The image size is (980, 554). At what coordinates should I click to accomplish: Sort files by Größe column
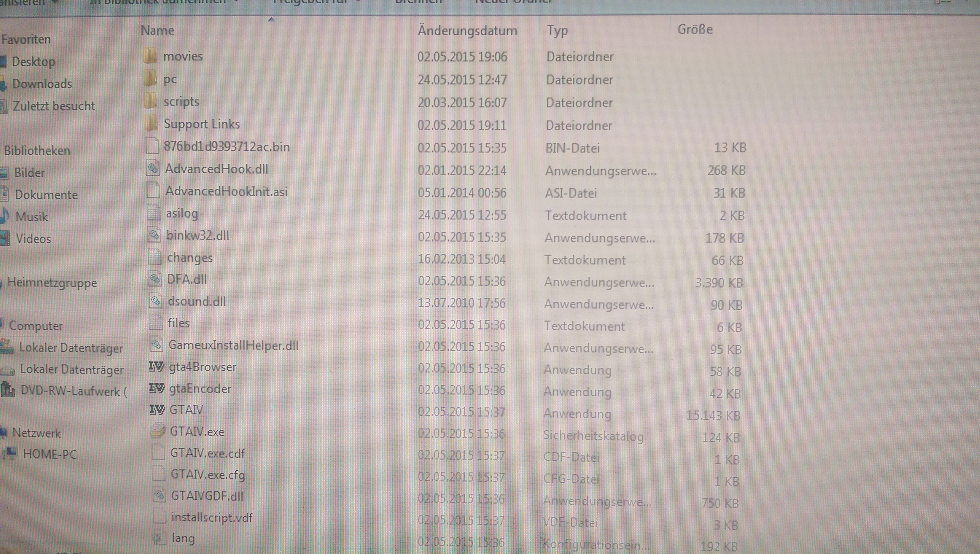pos(695,29)
